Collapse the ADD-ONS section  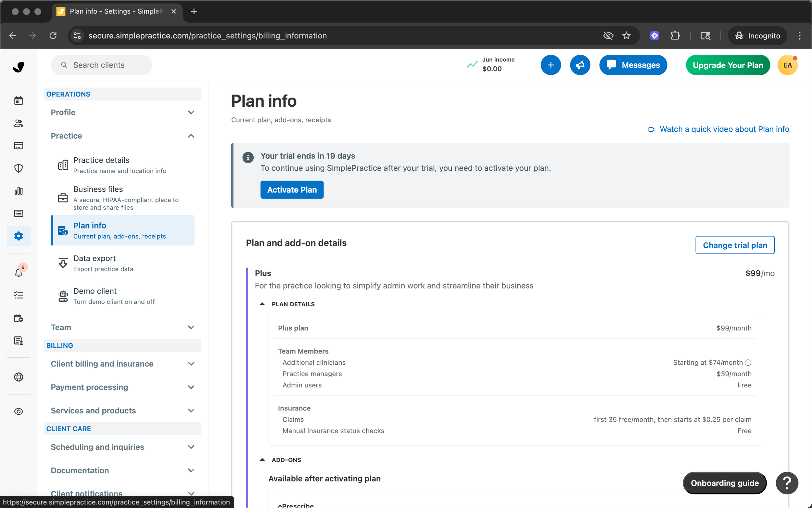coord(262,460)
